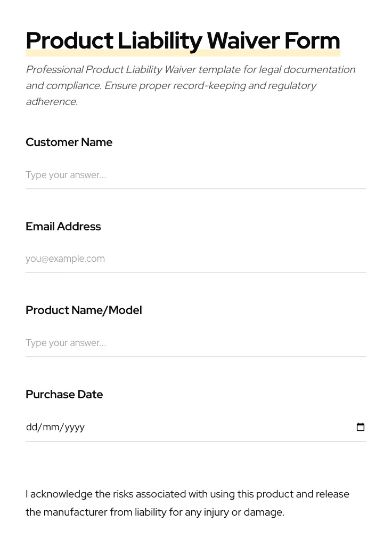Click the word 'Product' in the form title
This screenshot has width=392, height=546.
[x=69, y=41]
